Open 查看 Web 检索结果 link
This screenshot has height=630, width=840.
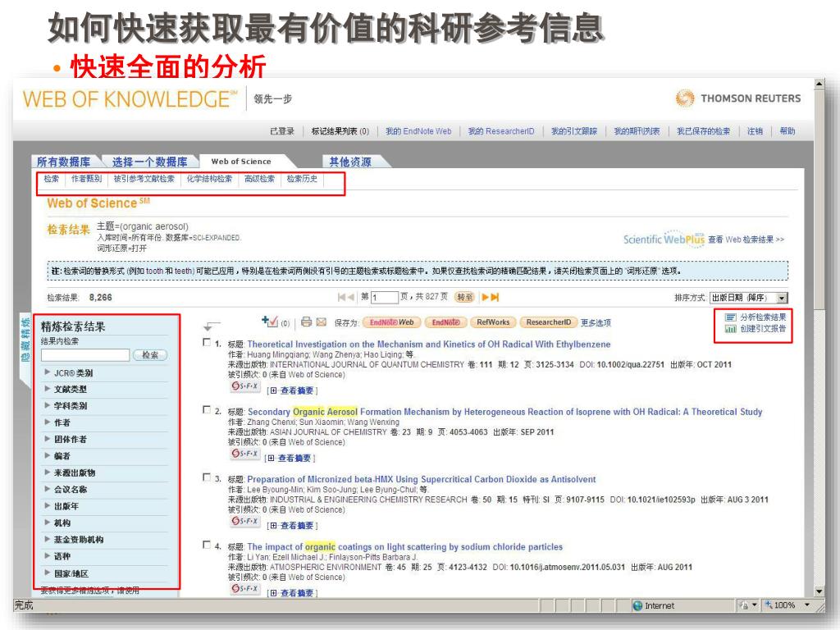coord(746,240)
